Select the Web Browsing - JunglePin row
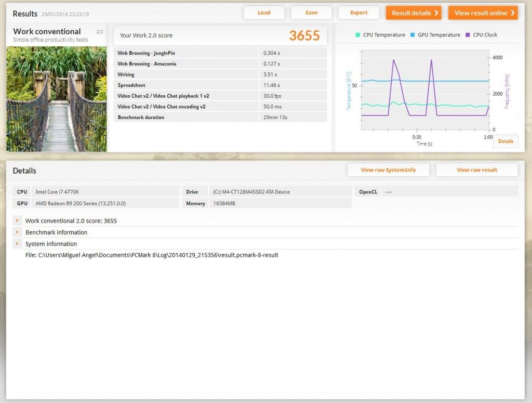The image size is (532, 403). [x=220, y=53]
